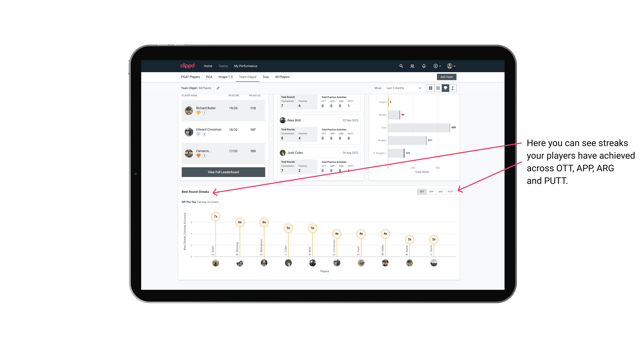Viewport: 644px width, 346px height.
Task: Select the APP streak filter button
Action: click(x=431, y=191)
